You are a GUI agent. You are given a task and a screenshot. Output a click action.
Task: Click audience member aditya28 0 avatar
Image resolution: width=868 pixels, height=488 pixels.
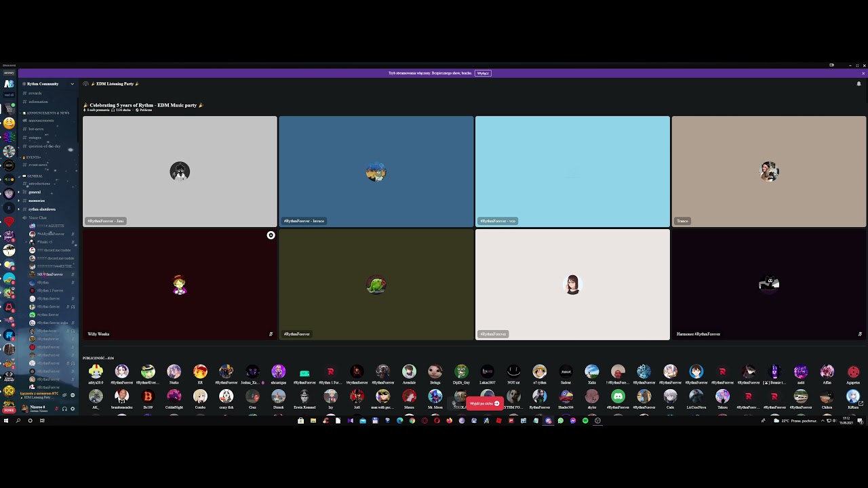coord(96,371)
